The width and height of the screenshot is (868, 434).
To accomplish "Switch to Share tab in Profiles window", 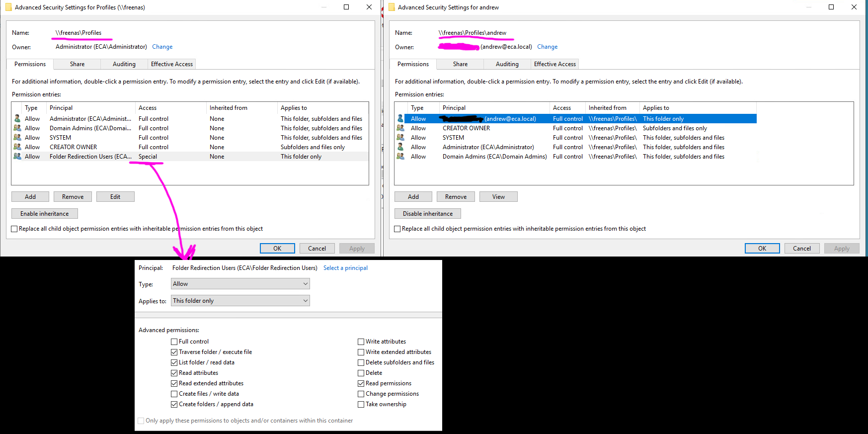I will click(77, 64).
